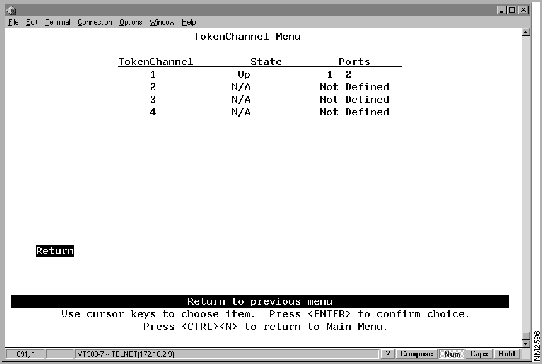Image resolution: width=542 pixels, height=364 pixels.
Task: Open the Help menu
Action: (x=189, y=22)
